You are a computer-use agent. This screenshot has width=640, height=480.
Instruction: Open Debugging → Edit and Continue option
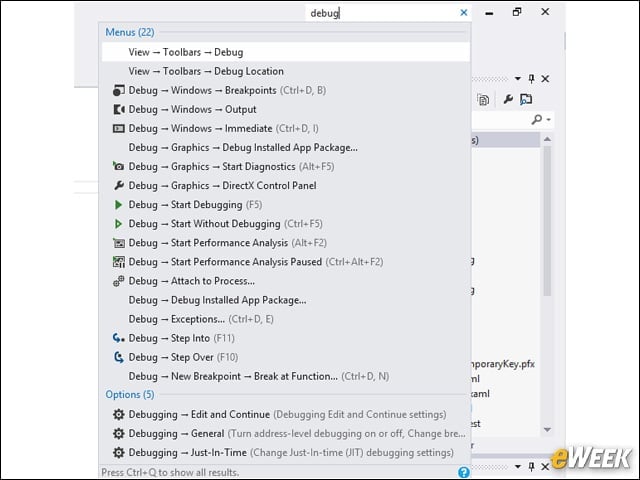click(x=286, y=414)
